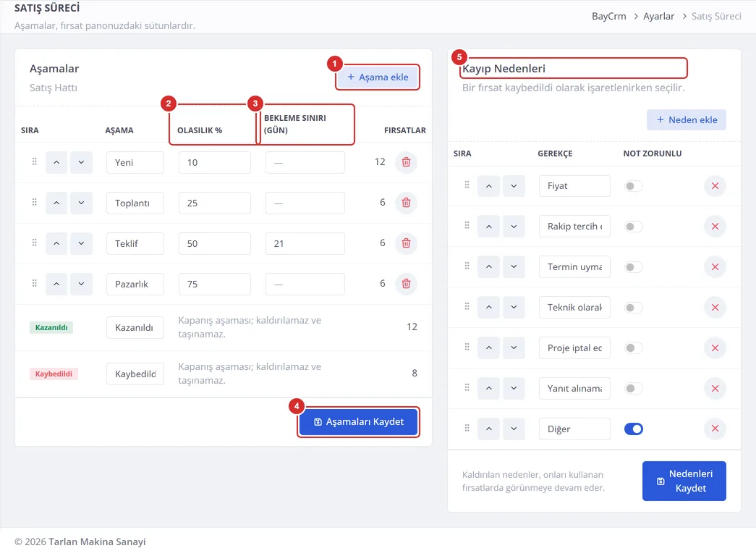Open Ayarlar breadcrumb link

(658, 17)
